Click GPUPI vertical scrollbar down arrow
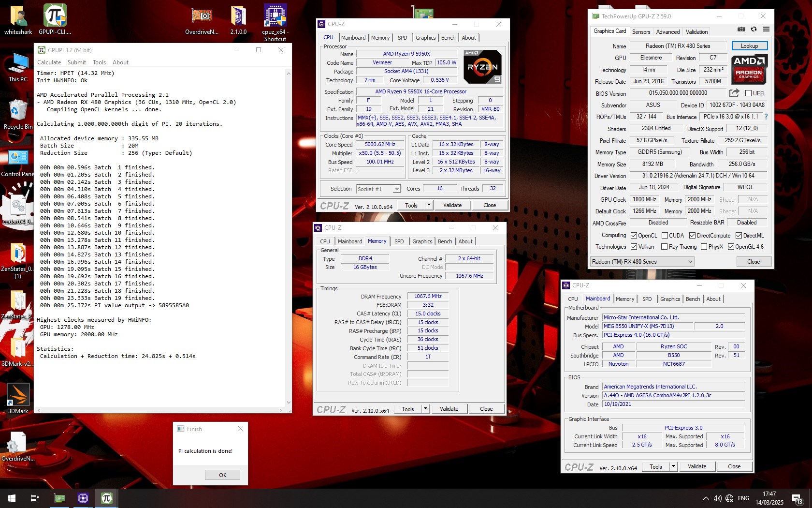The image size is (812, 508). click(289, 402)
